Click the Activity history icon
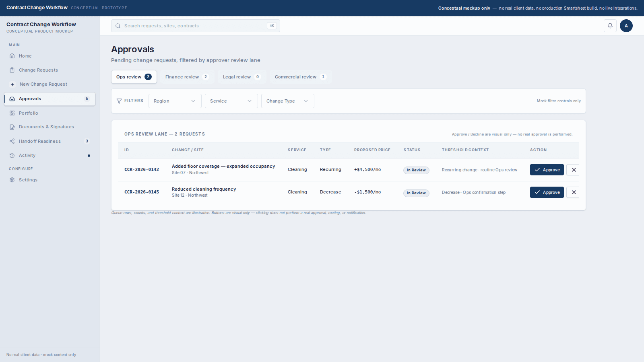Image resolution: width=644 pixels, height=362 pixels. point(12,156)
